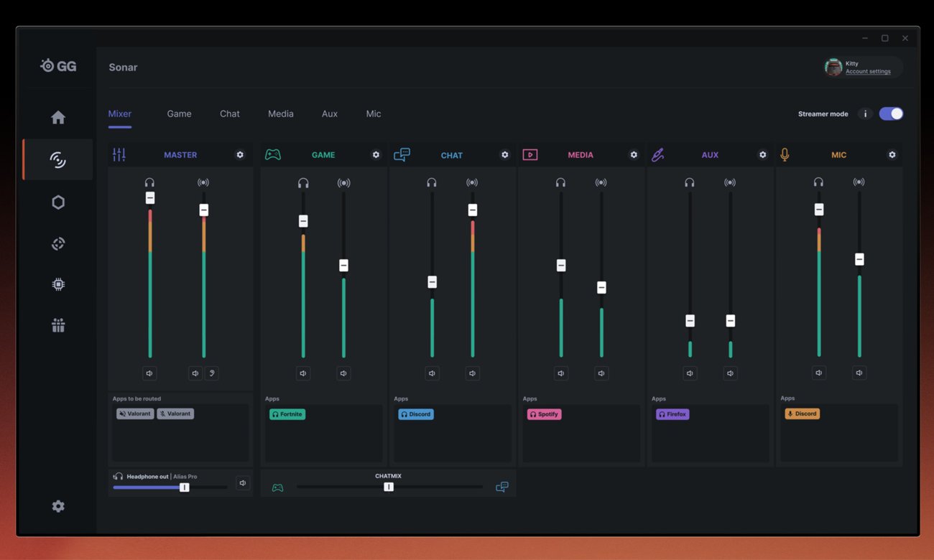This screenshot has width=934, height=560.
Task: Click the Media play channel icon
Action: click(x=530, y=154)
